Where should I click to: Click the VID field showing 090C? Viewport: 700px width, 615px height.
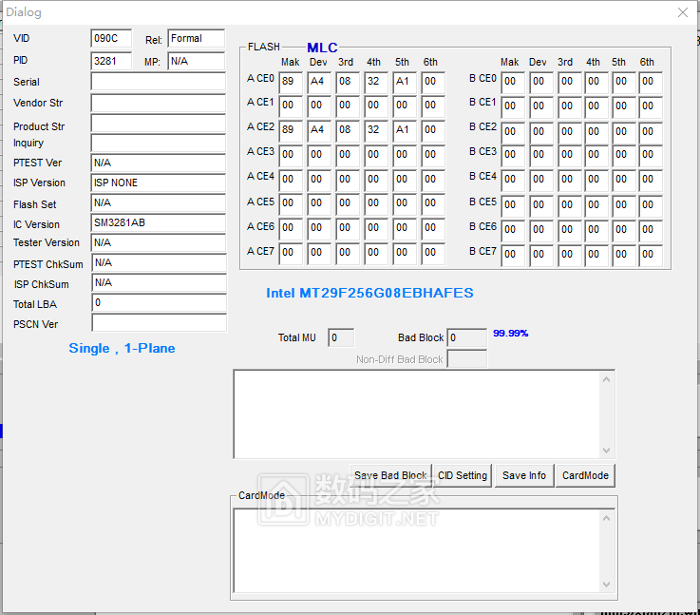111,39
